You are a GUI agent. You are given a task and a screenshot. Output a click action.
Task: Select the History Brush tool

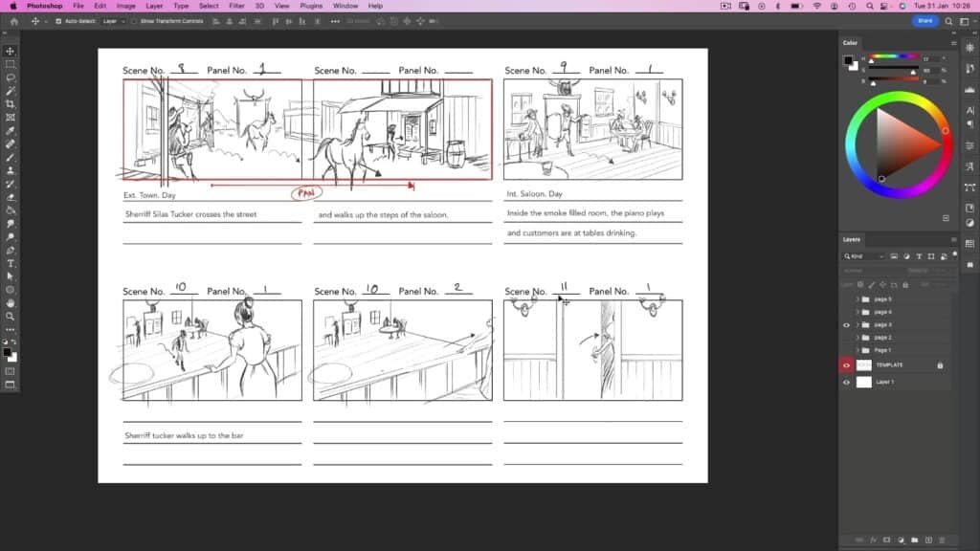[10, 184]
